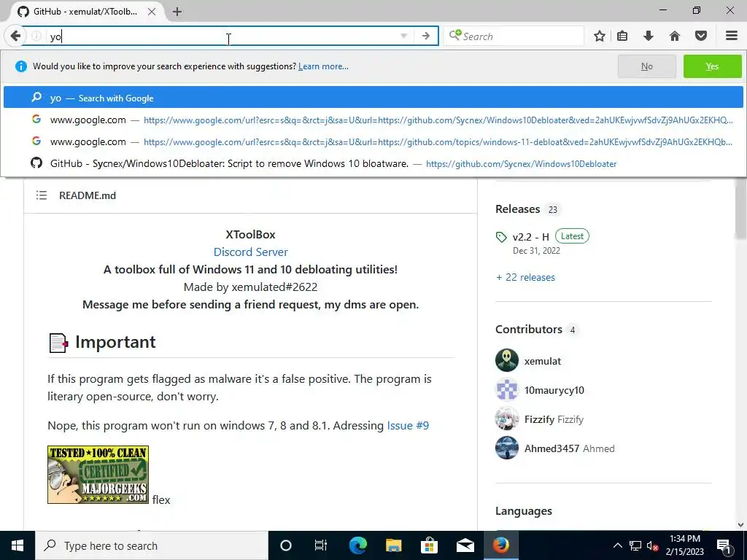The image size is (747, 560).
Task: Open the clock showing 1:34 PM
Action: click(684, 545)
